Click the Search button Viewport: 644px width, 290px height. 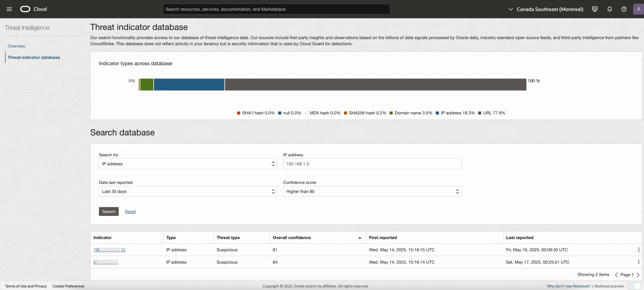[x=108, y=211]
